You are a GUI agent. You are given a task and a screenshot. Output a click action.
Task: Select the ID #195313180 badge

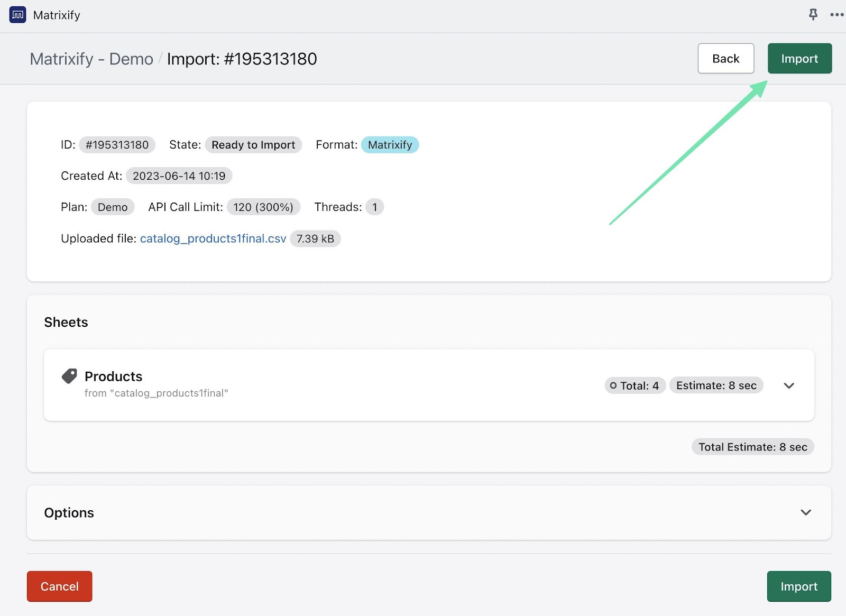[x=117, y=144]
